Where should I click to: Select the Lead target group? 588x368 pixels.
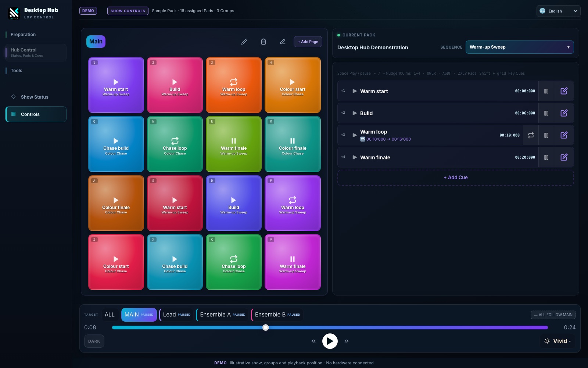click(x=176, y=315)
